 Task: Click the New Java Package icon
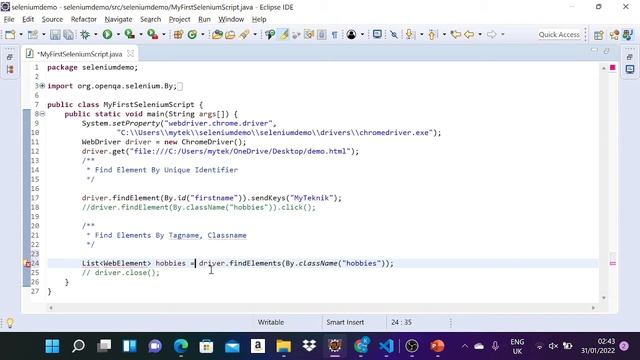[x=178, y=35]
